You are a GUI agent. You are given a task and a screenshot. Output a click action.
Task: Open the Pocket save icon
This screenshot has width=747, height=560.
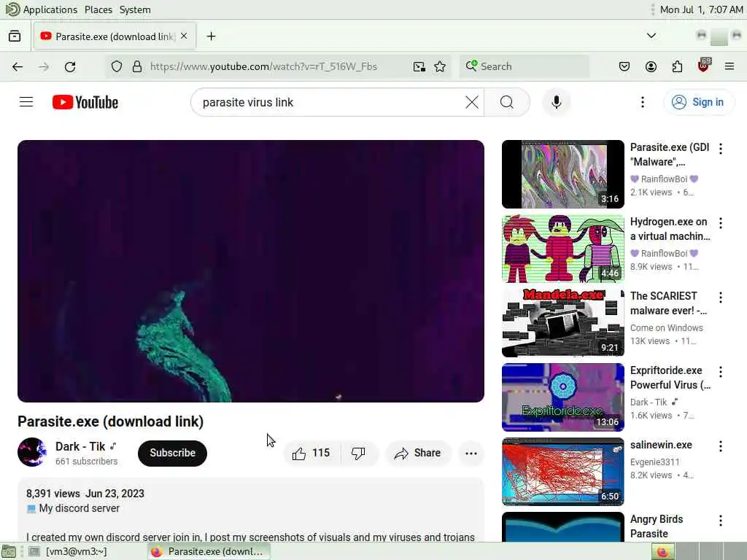point(624,66)
